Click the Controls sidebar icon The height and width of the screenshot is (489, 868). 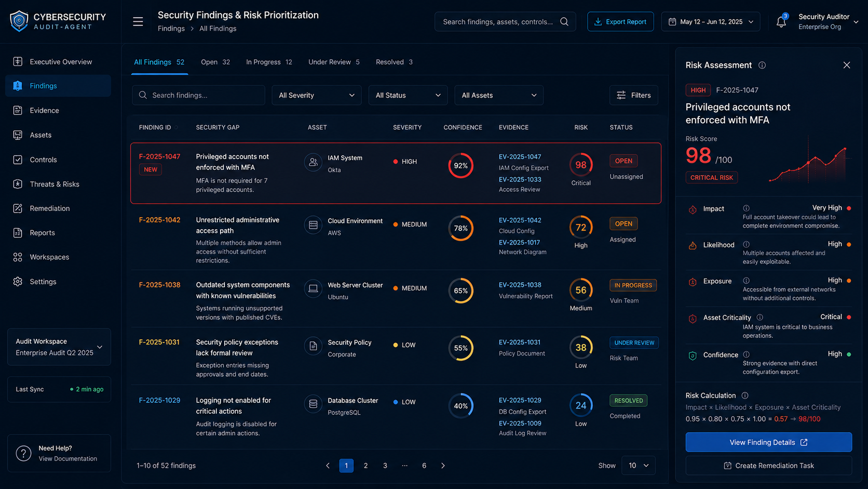pos(18,160)
